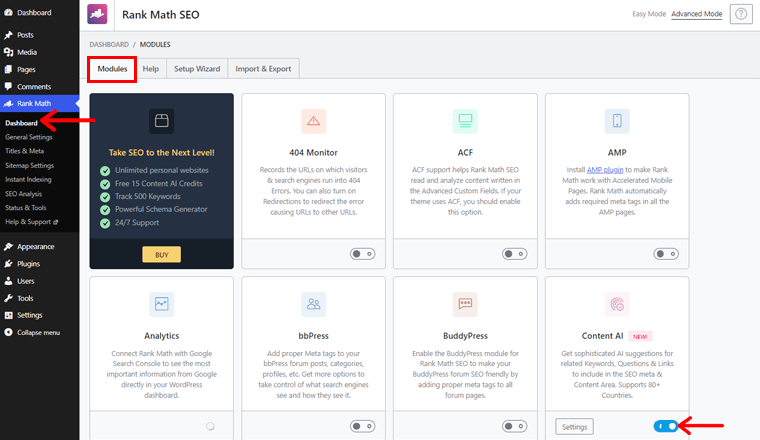
Task: Open Content AI Settings button
Action: click(x=574, y=426)
